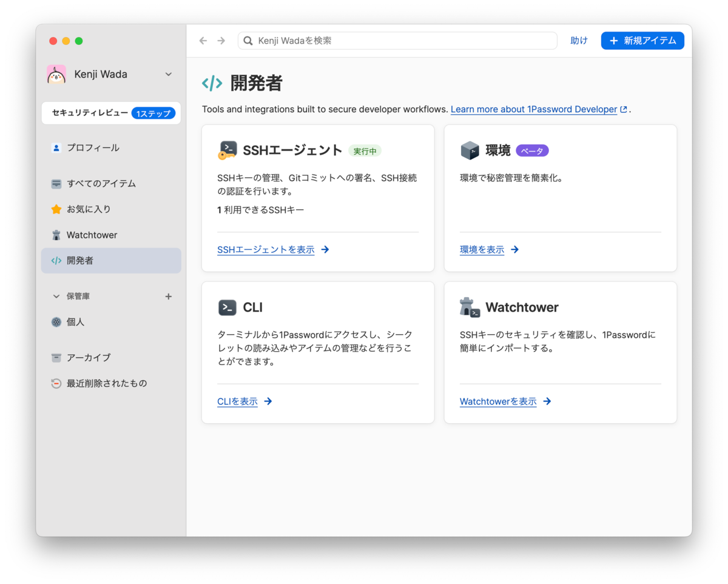728x584 pixels.
Task: Focus the Kenji Wadaを検索 search field
Action: (397, 41)
